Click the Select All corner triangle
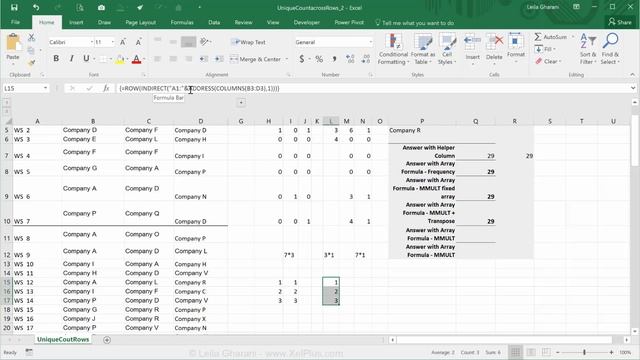640x360 pixels. tap(8, 121)
